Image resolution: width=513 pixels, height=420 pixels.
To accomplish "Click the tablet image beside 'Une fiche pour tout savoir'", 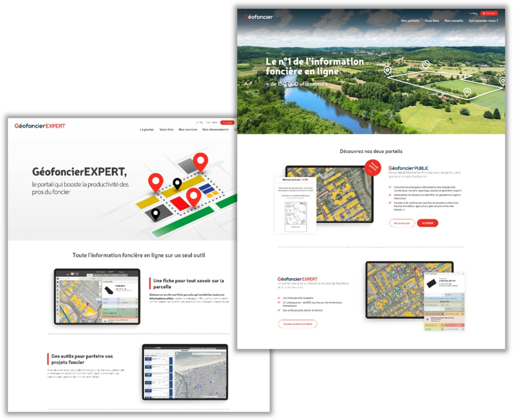I will point(97,297).
